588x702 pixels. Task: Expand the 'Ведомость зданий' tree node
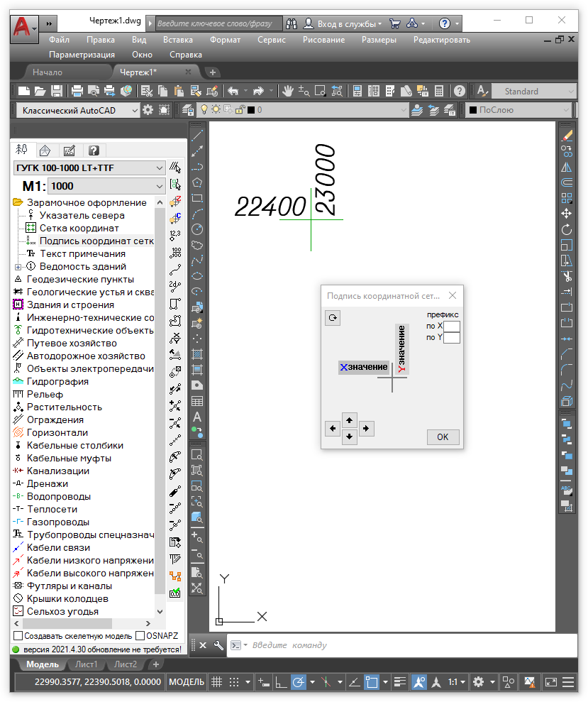click(x=18, y=267)
